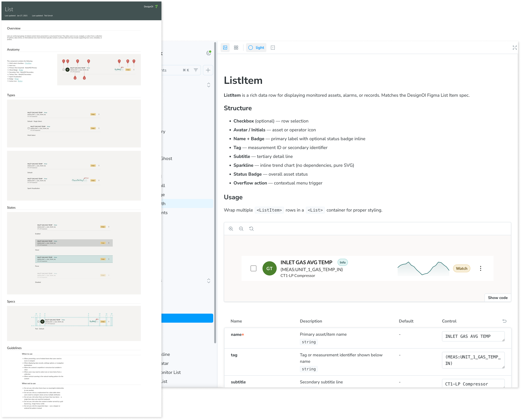Click the plus button beside search
This screenshot has height=420, width=521.
[208, 70]
